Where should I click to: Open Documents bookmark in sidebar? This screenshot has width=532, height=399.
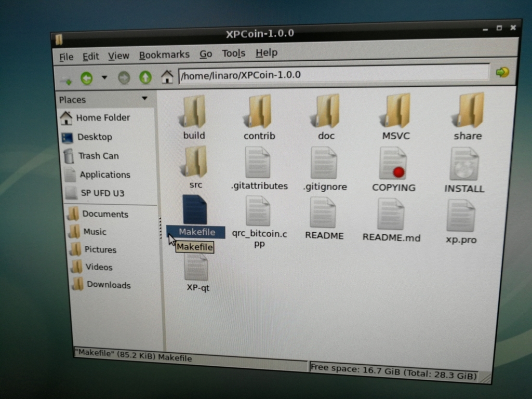tap(98, 214)
